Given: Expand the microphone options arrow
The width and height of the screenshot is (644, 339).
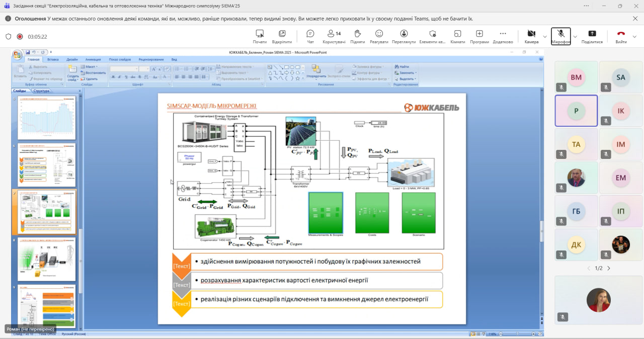Looking at the screenshot, I should click(575, 36).
